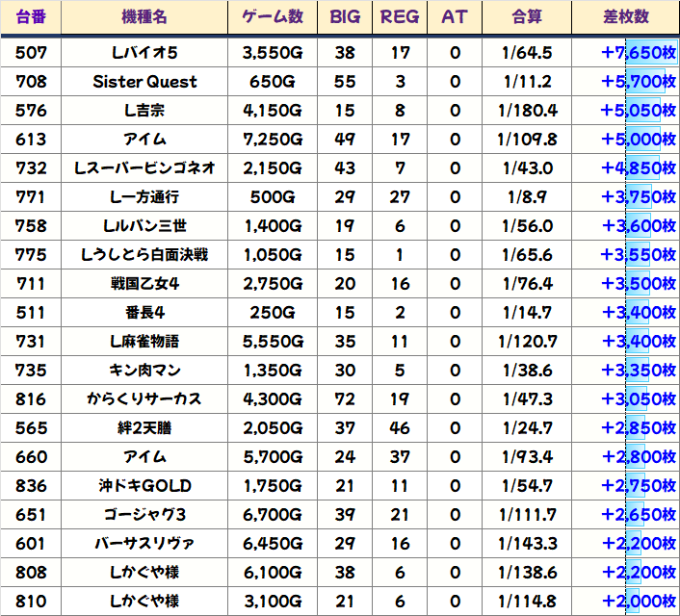The image size is (680, 616).
Task: Select the ゴージャグ3 machine name
Action: (144, 515)
